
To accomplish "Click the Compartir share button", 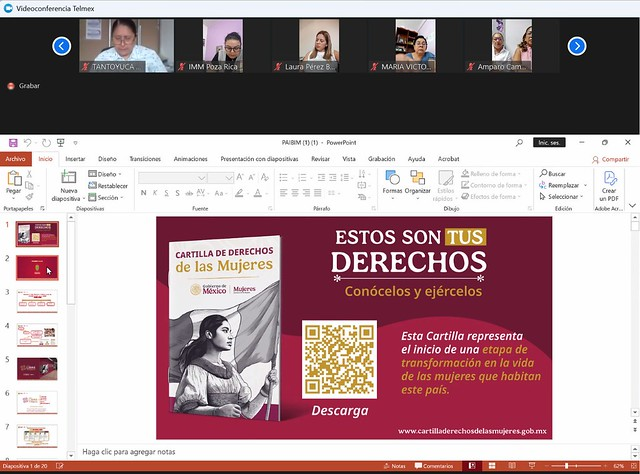I will point(610,159).
